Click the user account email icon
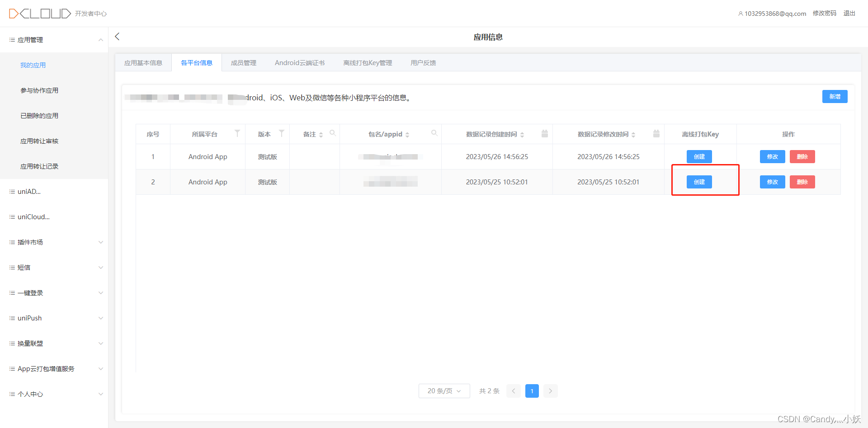Image resolution: width=868 pixels, height=428 pixels. pyautogui.click(x=741, y=14)
